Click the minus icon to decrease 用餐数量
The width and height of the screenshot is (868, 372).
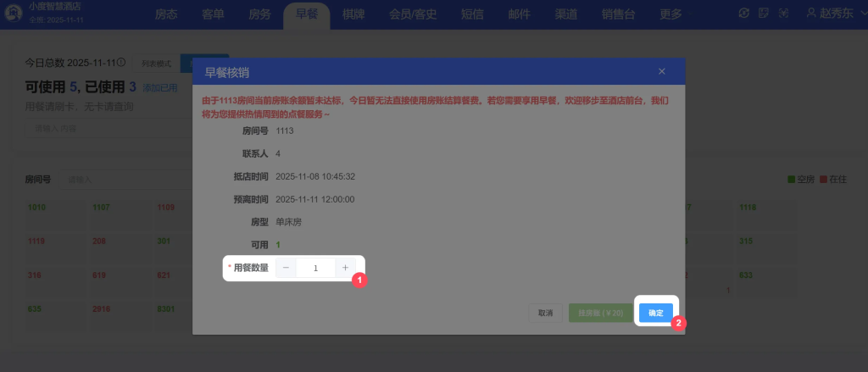(286, 268)
